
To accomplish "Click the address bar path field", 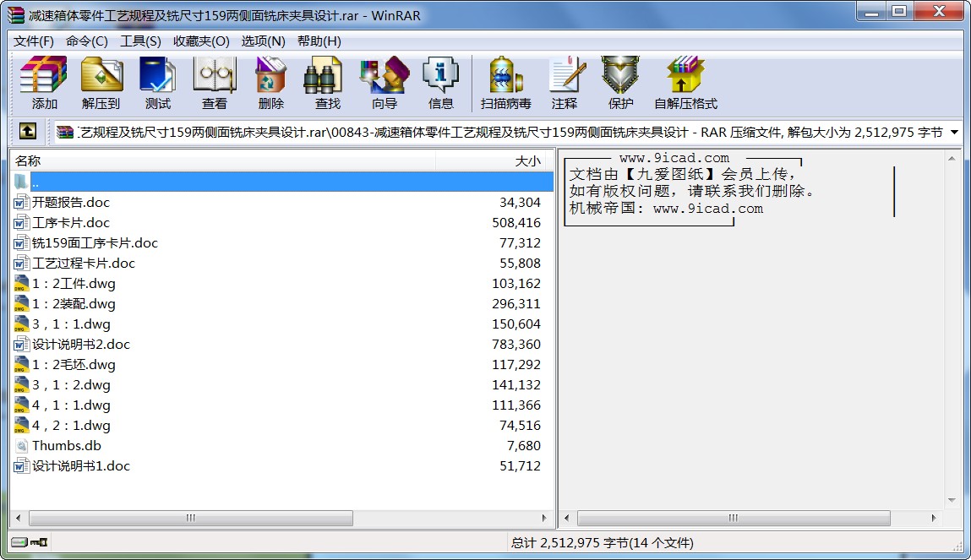I will coord(510,132).
